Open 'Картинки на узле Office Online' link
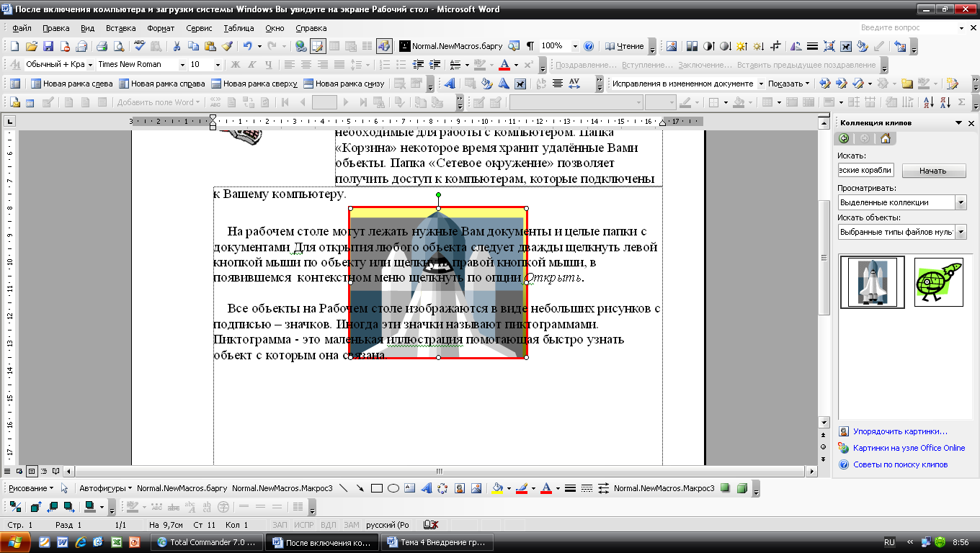 (909, 448)
